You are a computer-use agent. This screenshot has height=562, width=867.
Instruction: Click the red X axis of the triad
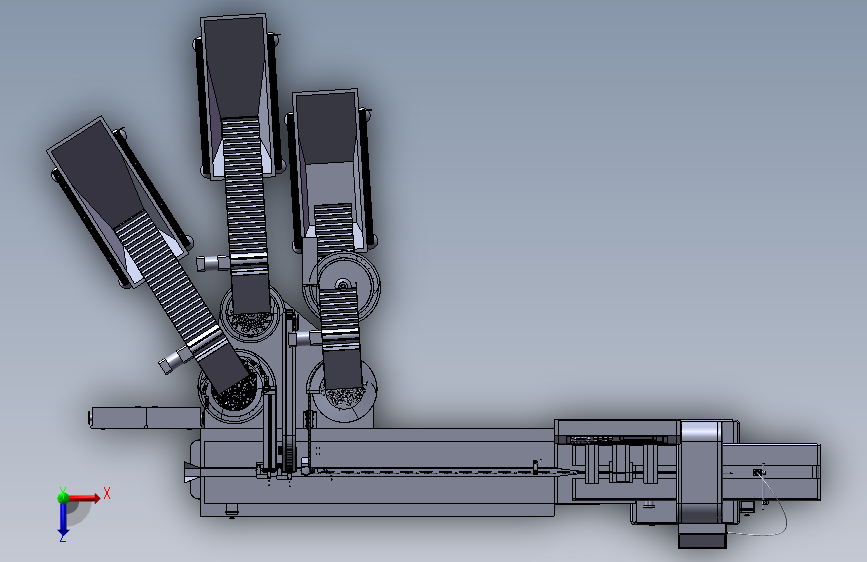coord(84,498)
